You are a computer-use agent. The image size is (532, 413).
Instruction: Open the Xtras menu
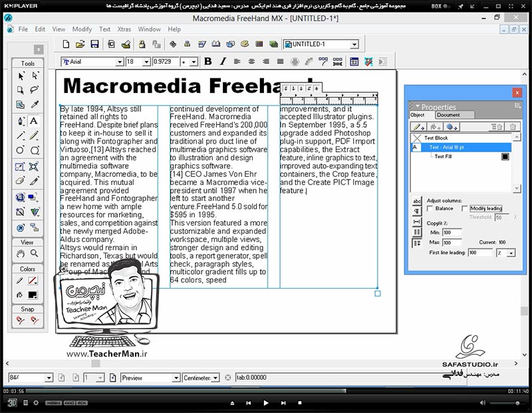124,29
